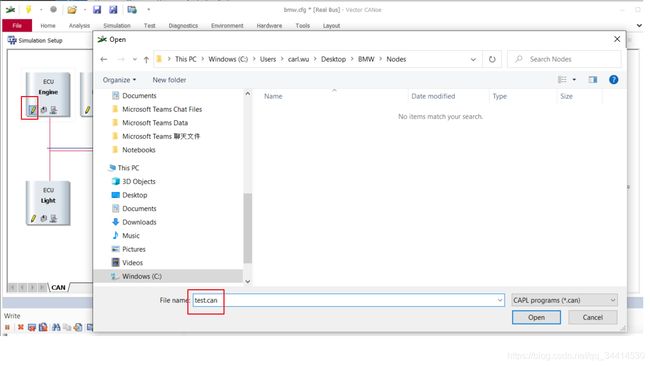Open the CAPL programs file type dropdown
Viewport: 650px width, 366px height.
(x=564, y=300)
